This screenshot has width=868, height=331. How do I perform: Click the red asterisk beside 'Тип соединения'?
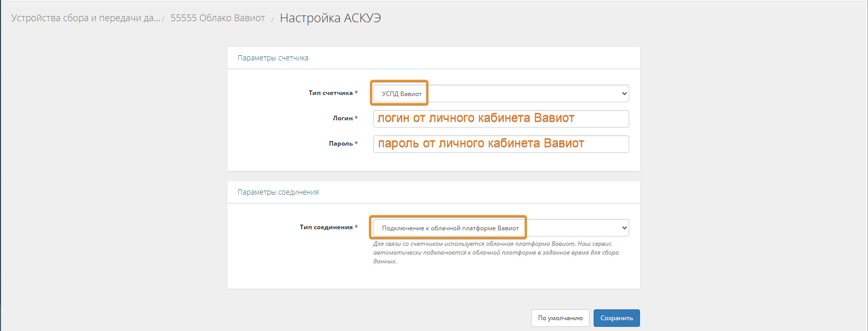pos(356,227)
